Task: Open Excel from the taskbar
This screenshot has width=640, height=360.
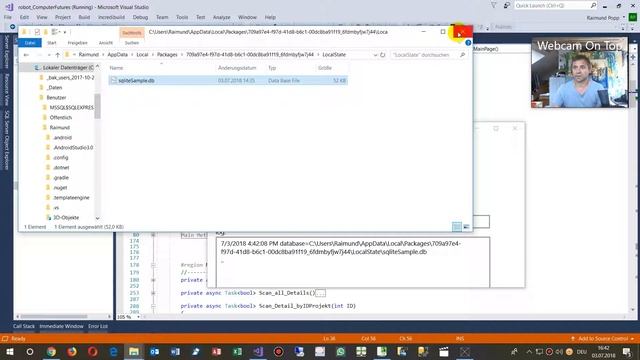Action: (237, 351)
